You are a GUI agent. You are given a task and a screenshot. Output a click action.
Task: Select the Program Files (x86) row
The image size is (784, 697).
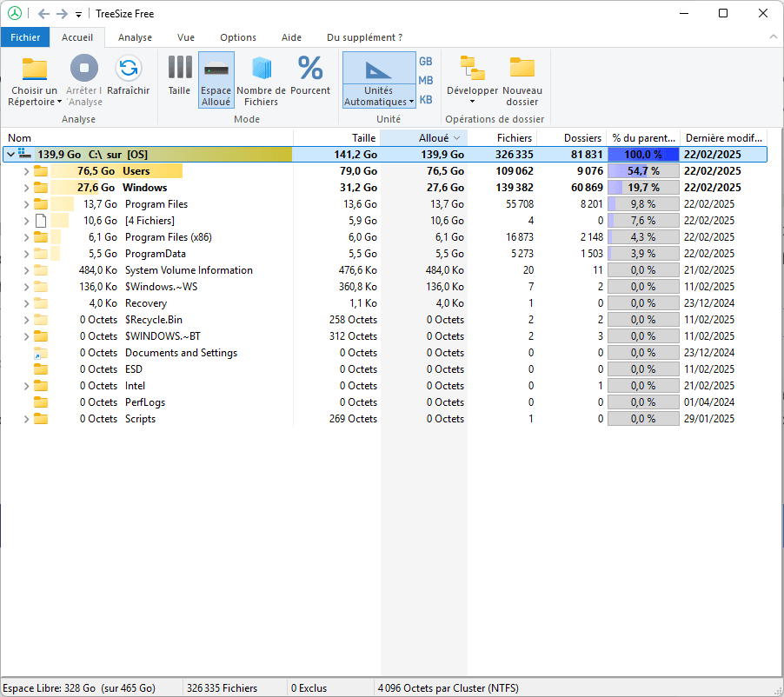[x=384, y=237]
